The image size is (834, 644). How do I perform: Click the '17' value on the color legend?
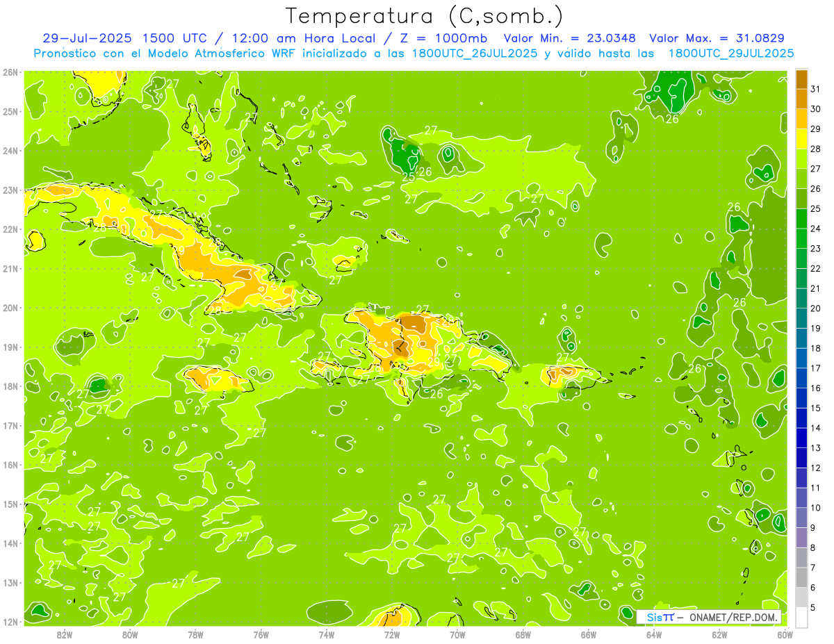point(815,368)
